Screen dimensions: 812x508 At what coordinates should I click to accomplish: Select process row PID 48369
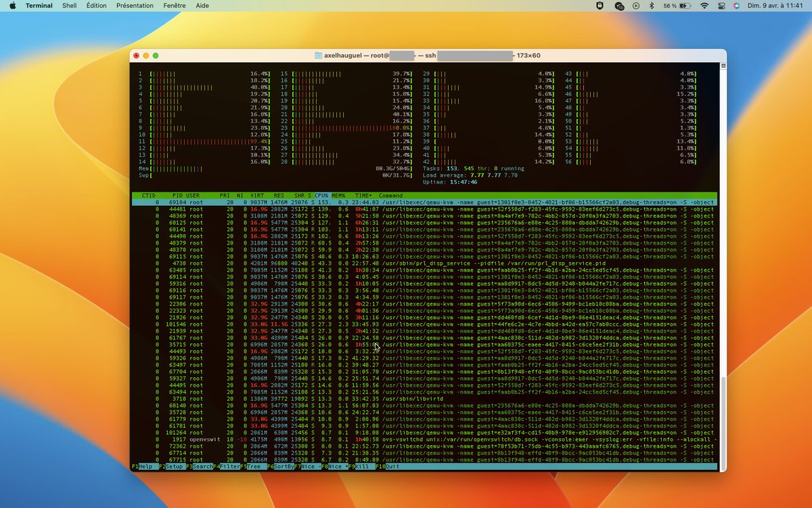424,215
